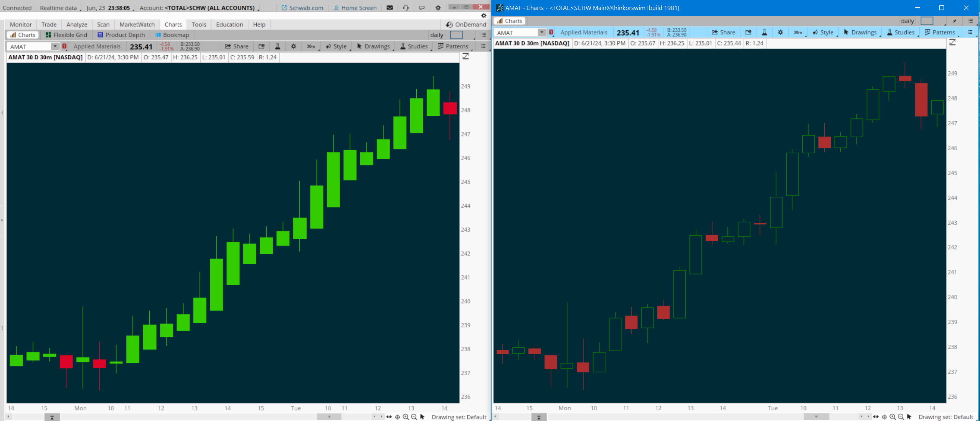Expand the Account selector dropdown
Viewport: 980px width, 421px height.
[x=199, y=8]
